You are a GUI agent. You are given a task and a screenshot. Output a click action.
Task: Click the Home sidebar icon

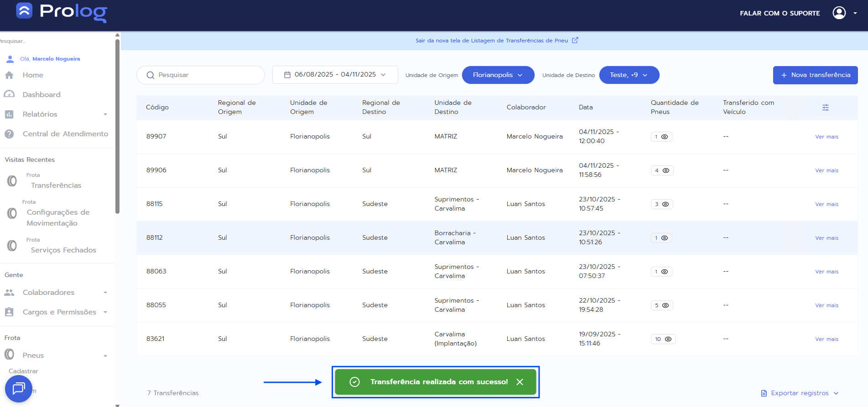pyautogui.click(x=9, y=75)
